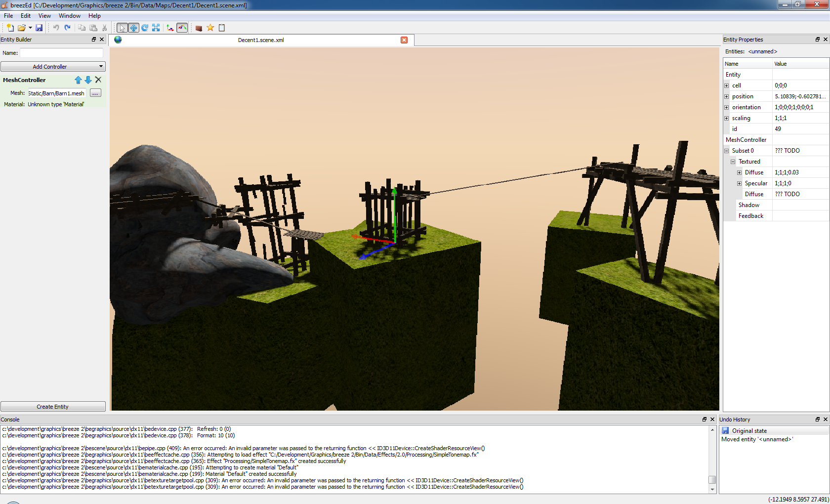
Task: Click the entity Name input field
Action: pos(61,53)
